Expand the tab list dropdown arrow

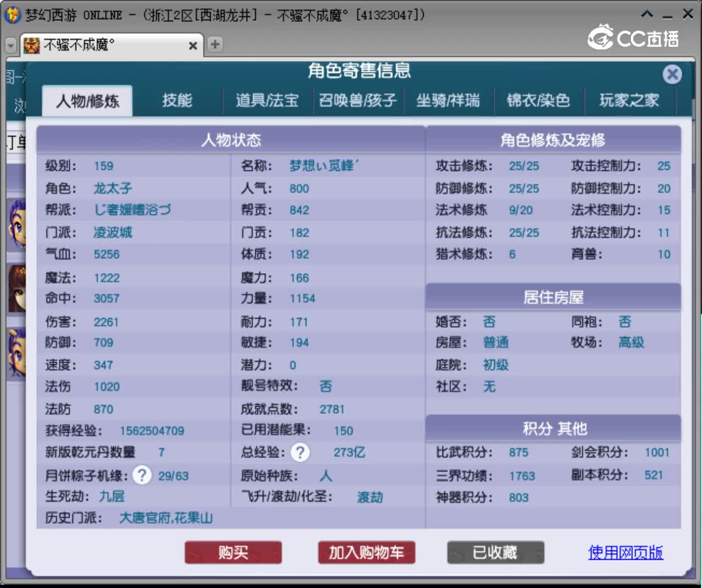tap(10, 46)
